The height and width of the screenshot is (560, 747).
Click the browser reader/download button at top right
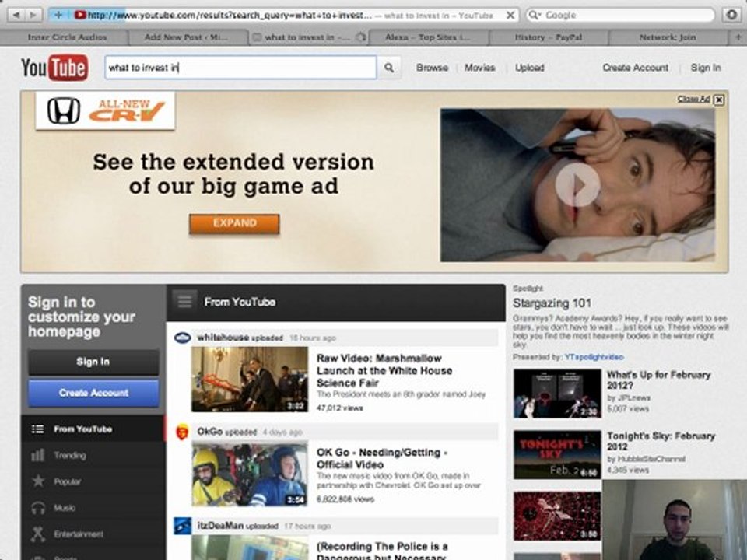coord(731,15)
